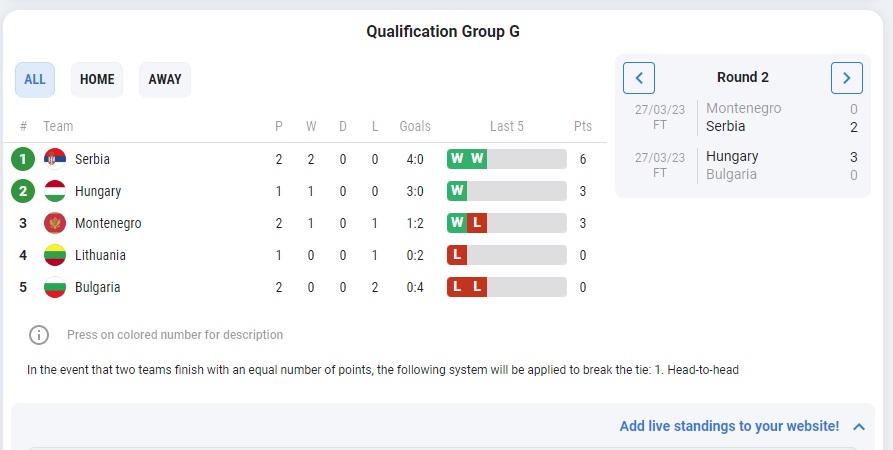Click the Serbia flag icon
The width and height of the screenshot is (893, 450).
(x=55, y=159)
